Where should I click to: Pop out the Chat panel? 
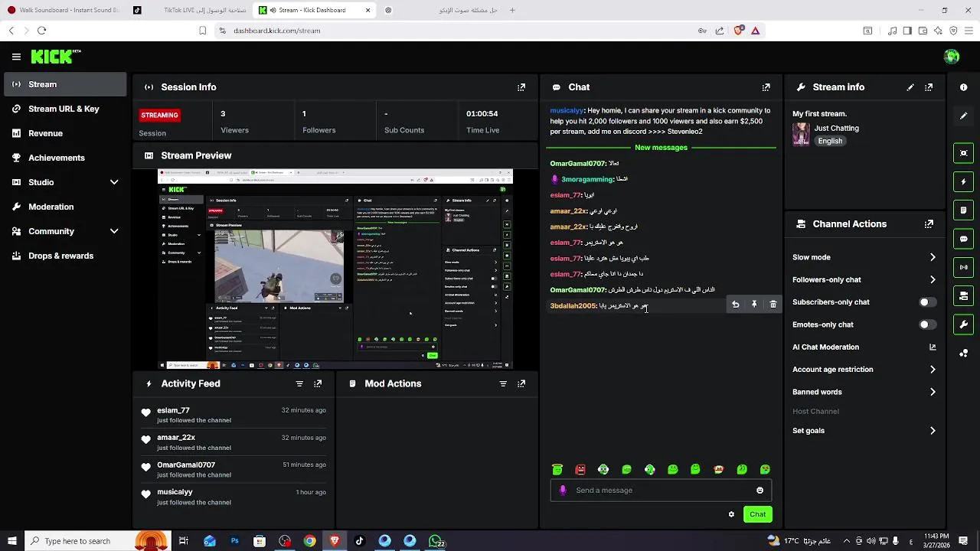point(766,87)
